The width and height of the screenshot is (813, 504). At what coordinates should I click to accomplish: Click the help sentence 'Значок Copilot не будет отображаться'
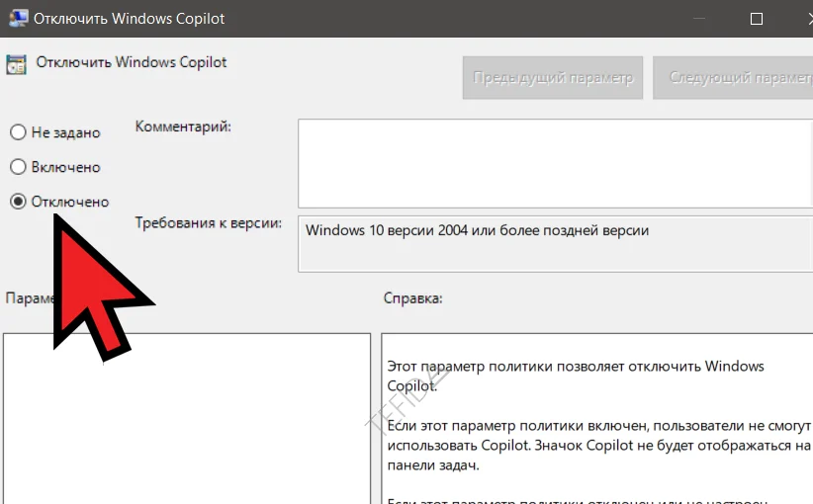coord(667,446)
